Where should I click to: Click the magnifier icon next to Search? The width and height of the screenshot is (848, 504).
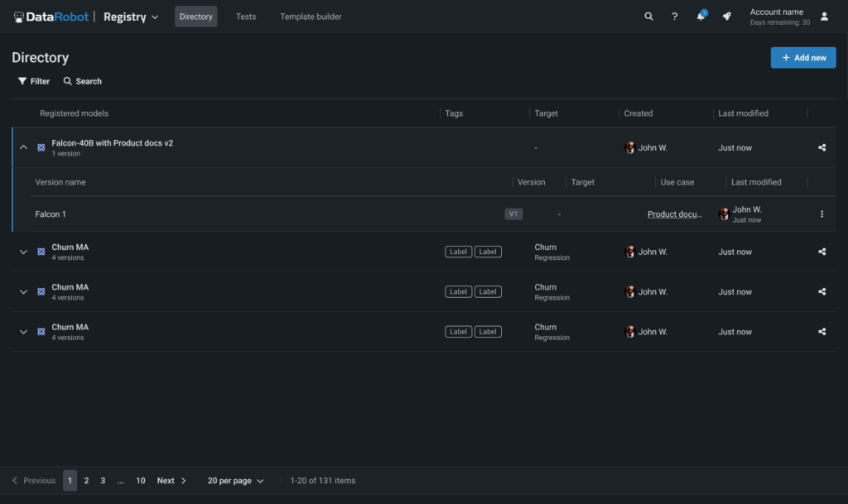(68, 81)
